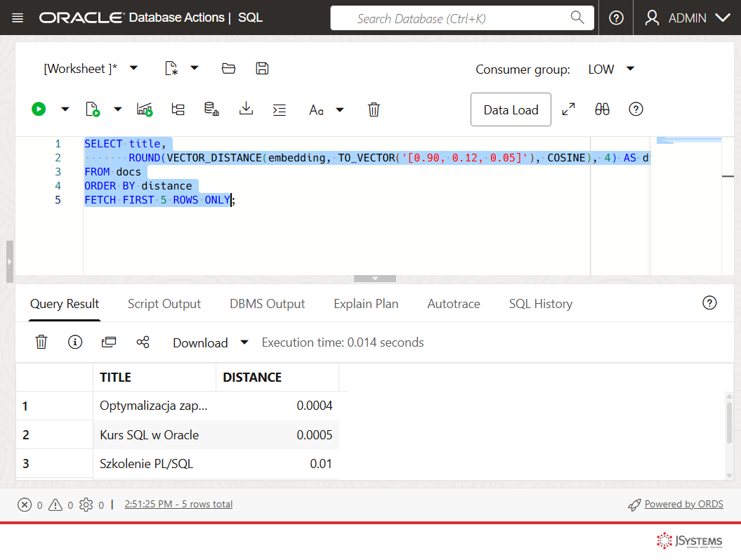
Task: Expand the run statement dropdown arrow
Action: pyautogui.click(x=65, y=109)
